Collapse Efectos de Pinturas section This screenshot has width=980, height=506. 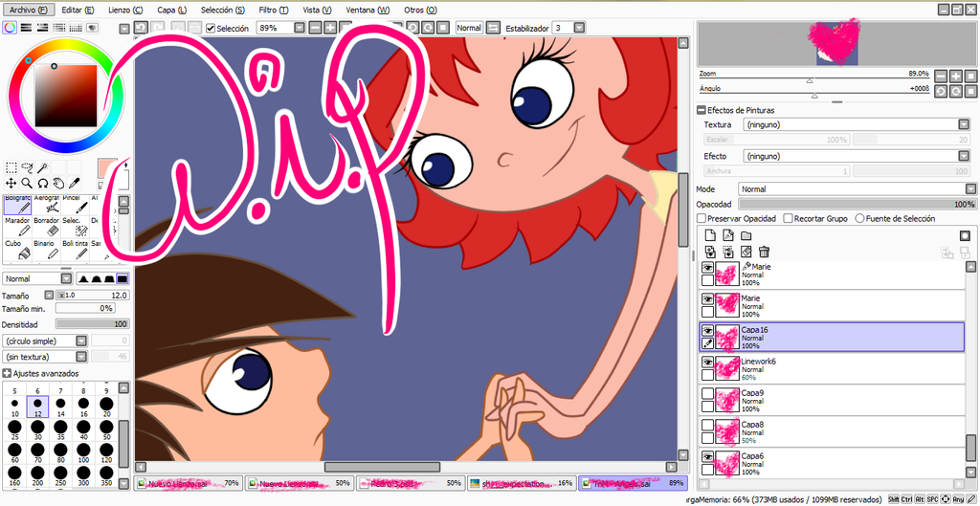point(701,110)
